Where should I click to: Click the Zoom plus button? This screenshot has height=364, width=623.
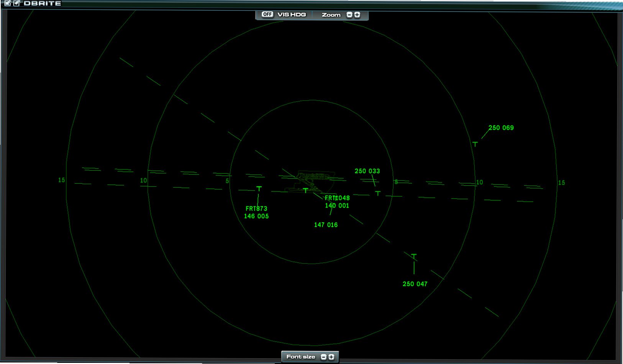[357, 15]
